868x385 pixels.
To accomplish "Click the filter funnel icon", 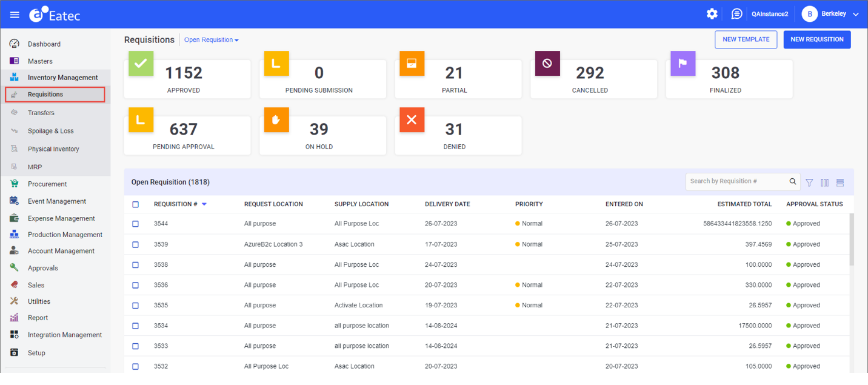I will tap(809, 182).
